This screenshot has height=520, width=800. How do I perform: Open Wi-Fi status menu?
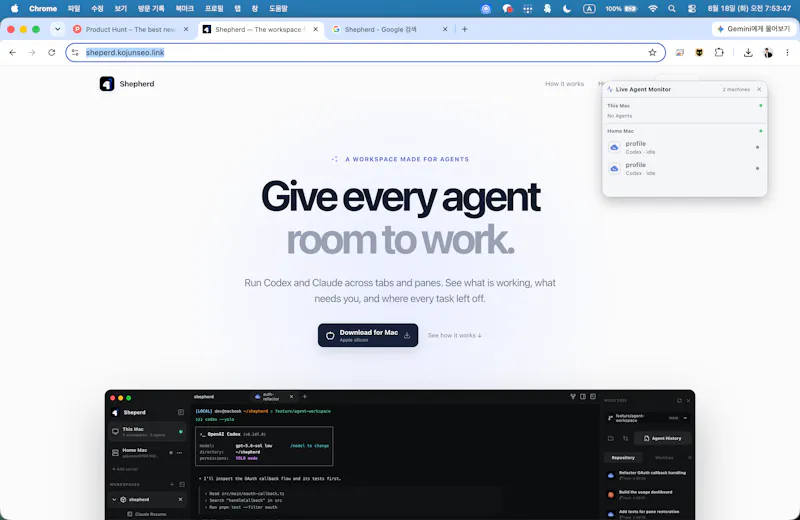pos(653,9)
